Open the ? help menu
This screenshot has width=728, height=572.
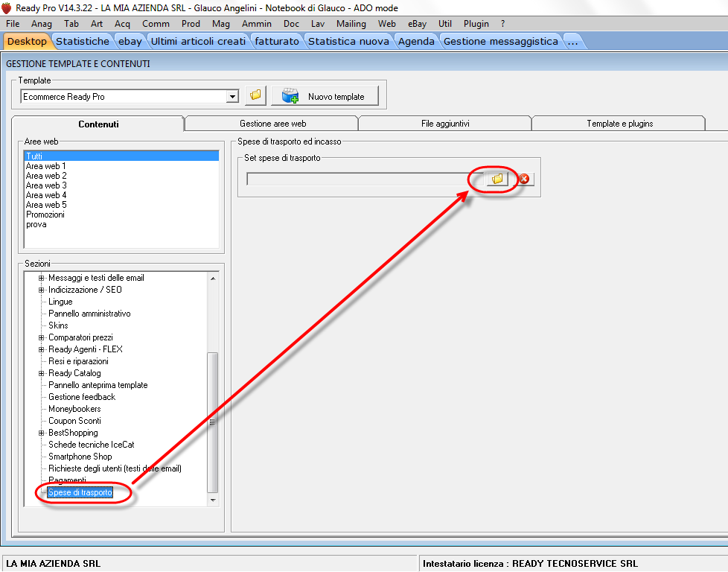point(502,24)
